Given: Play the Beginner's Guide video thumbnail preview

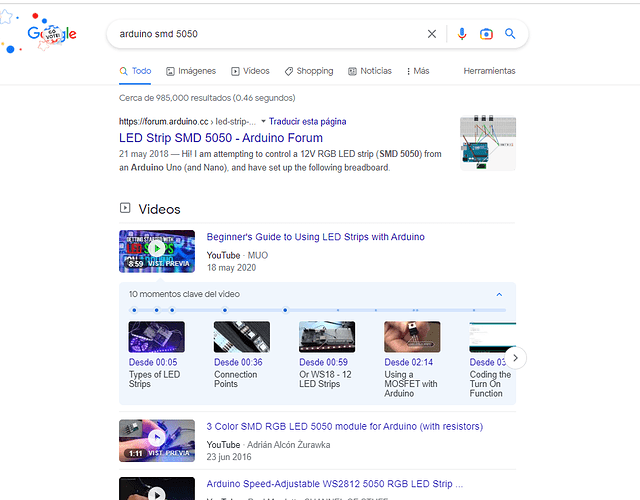Looking at the screenshot, I should 157,251.
